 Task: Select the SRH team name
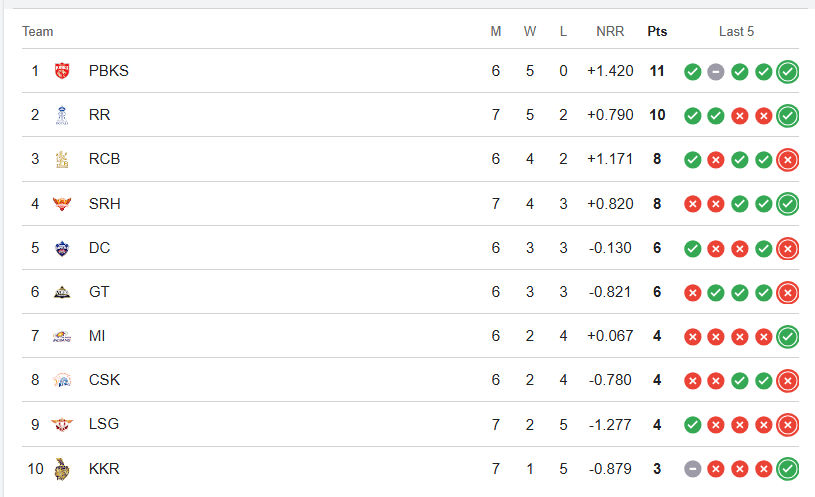click(104, 203)
